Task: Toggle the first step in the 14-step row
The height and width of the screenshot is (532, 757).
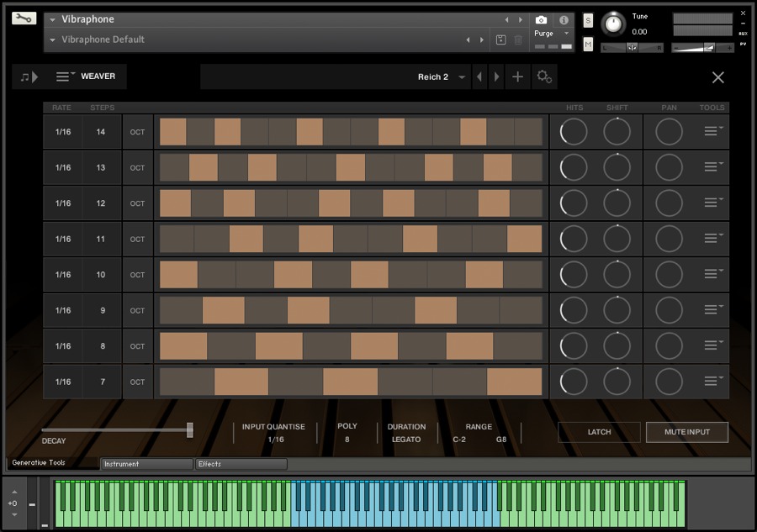Action: (x=173, y=132)
